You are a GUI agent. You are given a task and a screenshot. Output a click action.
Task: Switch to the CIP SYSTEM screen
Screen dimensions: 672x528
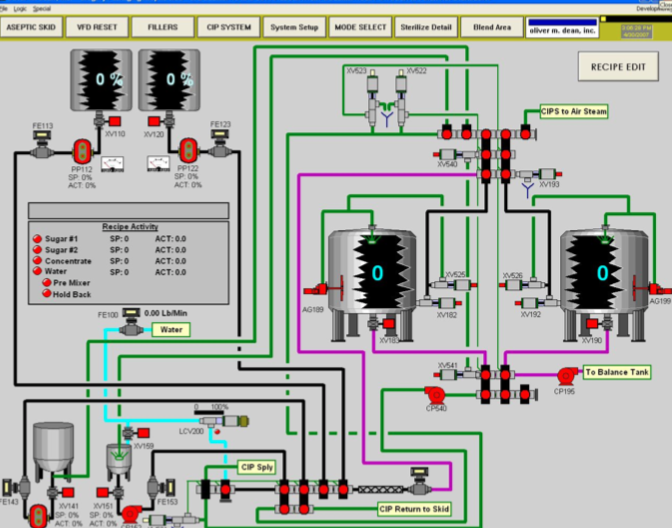(x=228, y=27)
